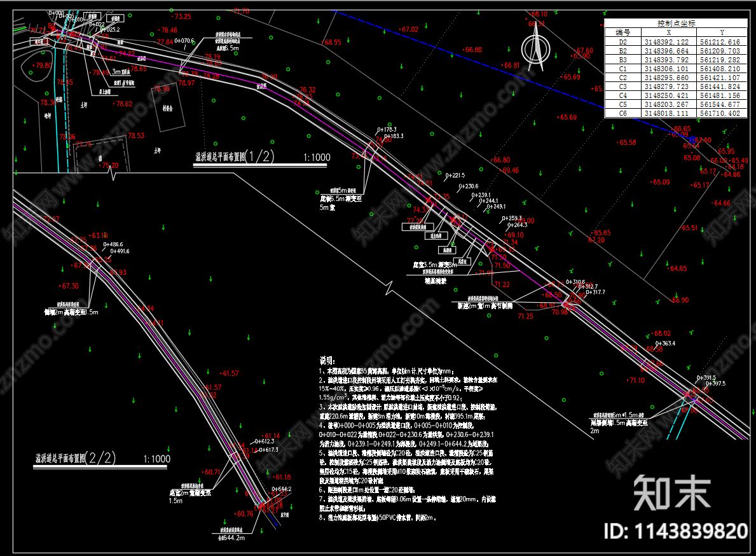Viewport: 756px width, 556px height.
Task: Click the station label "0+363.4"
Action: pos(665,344)
